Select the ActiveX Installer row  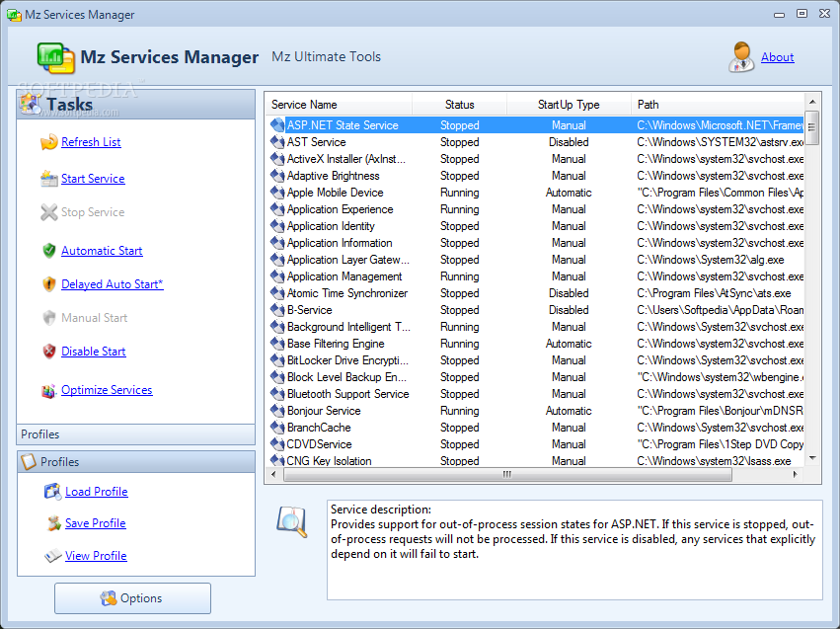point(536,159)
